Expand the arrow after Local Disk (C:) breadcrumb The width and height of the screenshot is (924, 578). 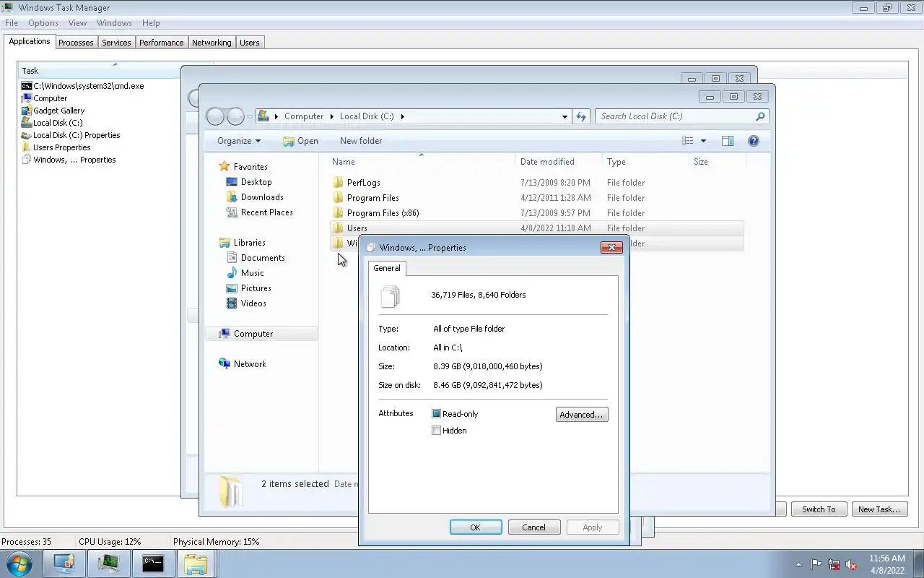402,116
